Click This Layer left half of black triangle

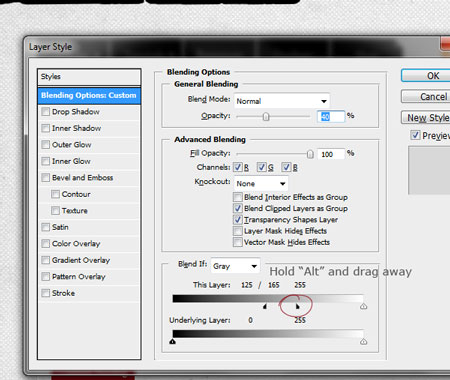tap(265, 306)
